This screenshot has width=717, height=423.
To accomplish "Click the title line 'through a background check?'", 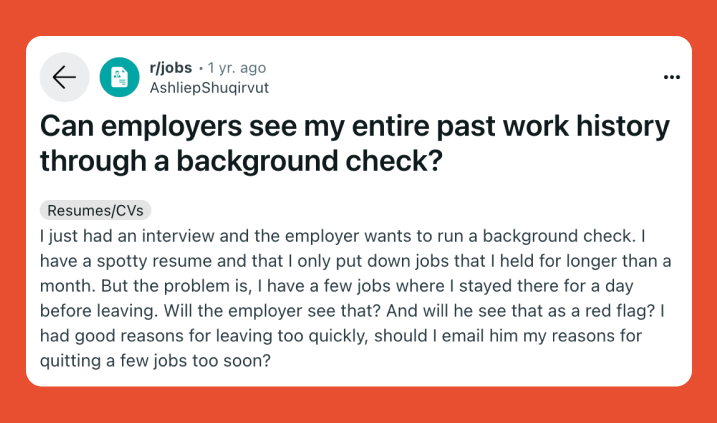I will click(x=241, y=161).
